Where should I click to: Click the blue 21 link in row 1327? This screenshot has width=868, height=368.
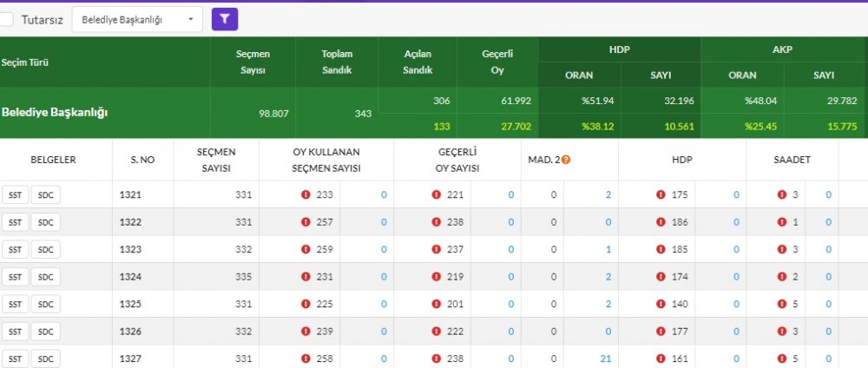click(606, 359)
